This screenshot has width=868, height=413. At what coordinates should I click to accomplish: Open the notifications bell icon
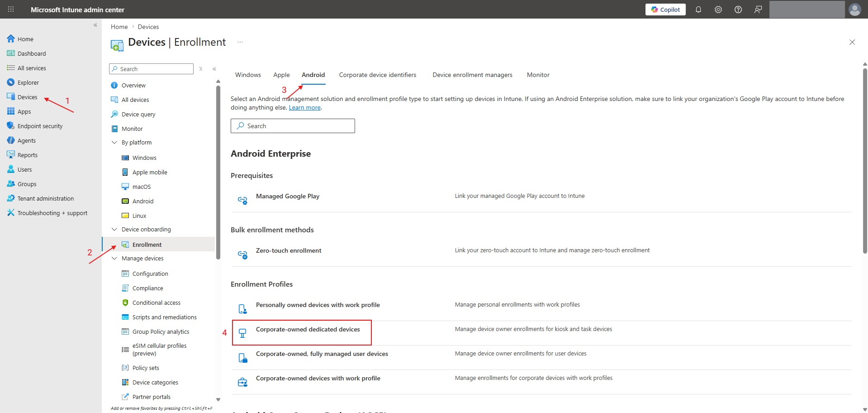point(698,10)
